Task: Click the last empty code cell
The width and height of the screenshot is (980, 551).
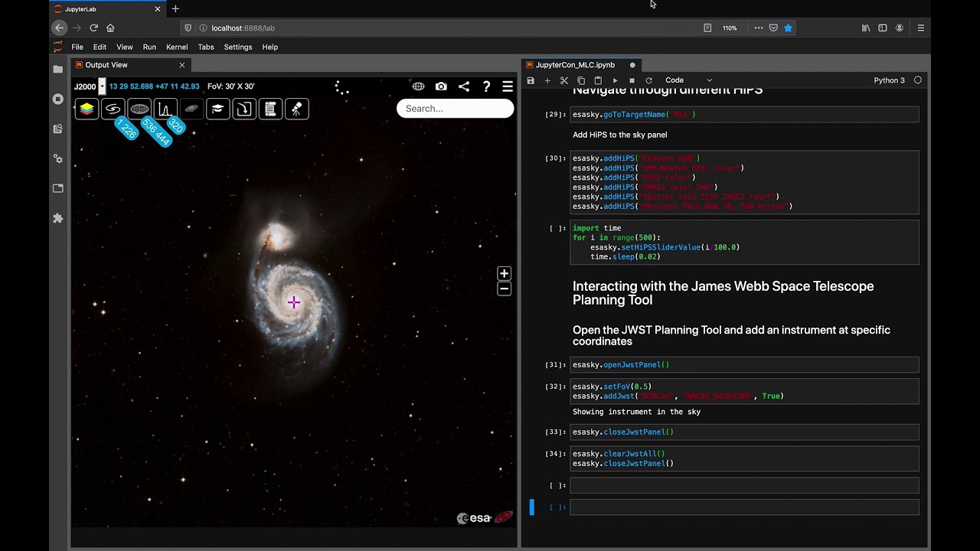Action: [x=744, y=507]
